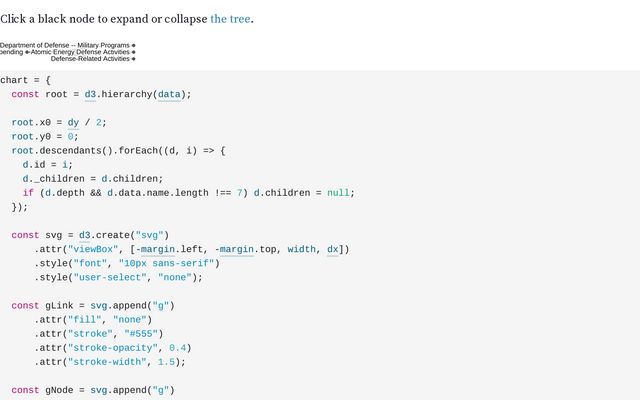
Task: Click the "chart" cell name in code
Action: click(14, 80)
